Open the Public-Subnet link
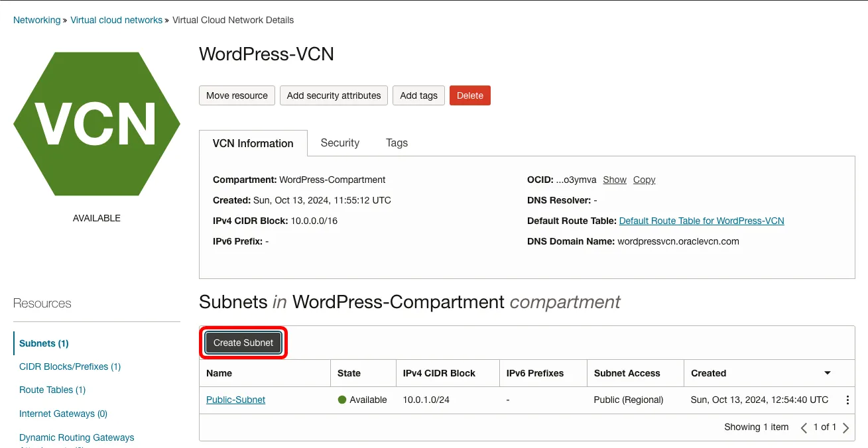868x448 pixels. pyautogui.click(x=235, y=400)
